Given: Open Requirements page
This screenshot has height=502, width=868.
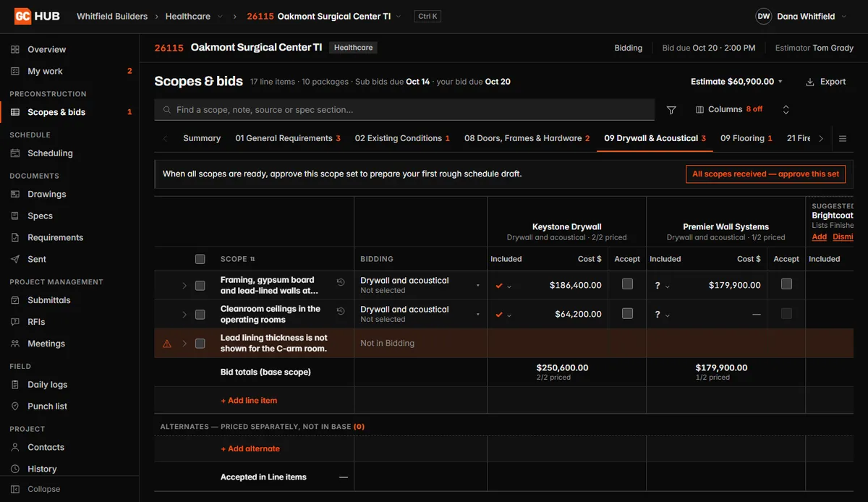Looking at the screenshot, I should click(55, 237).
